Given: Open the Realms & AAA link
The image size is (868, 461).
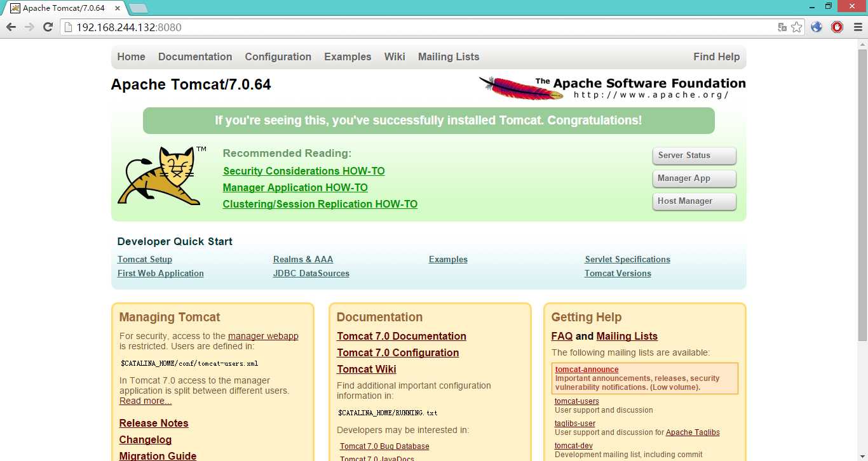Looking at the screenshot, I should tap(303, 259).
